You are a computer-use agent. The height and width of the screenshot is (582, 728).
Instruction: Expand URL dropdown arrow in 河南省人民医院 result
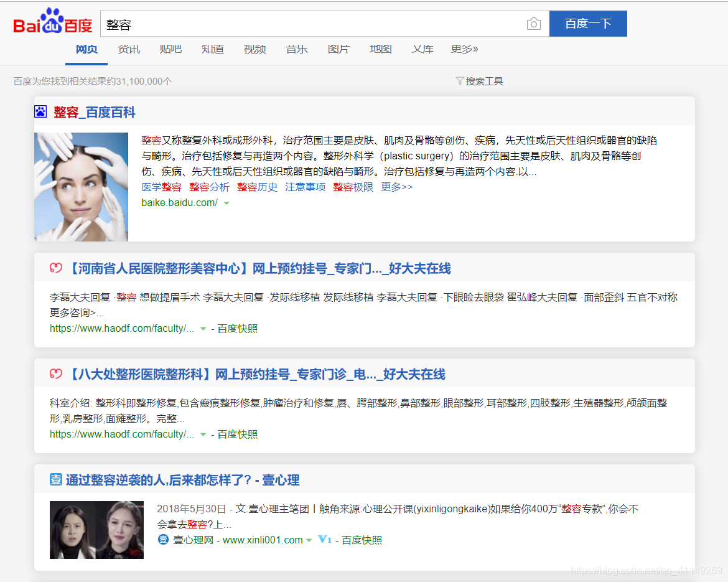(203, 329)
